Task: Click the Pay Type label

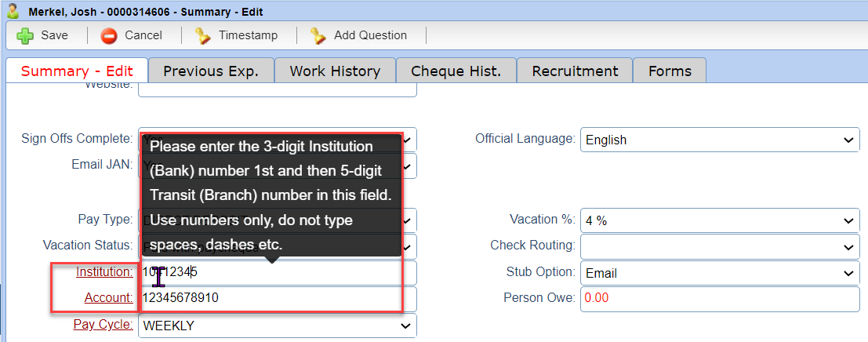Action: pos(105,219)
